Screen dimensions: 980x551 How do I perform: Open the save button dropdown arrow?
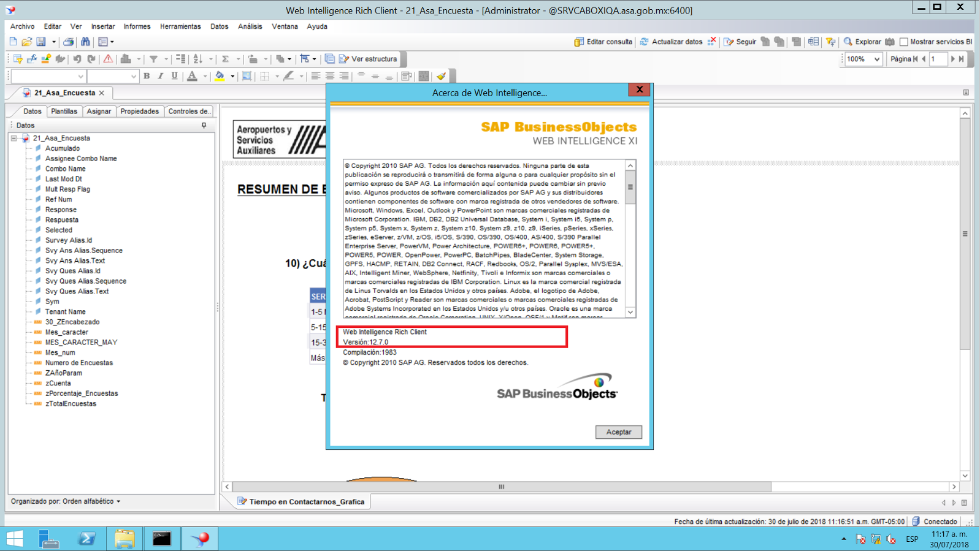coord(54,42)
